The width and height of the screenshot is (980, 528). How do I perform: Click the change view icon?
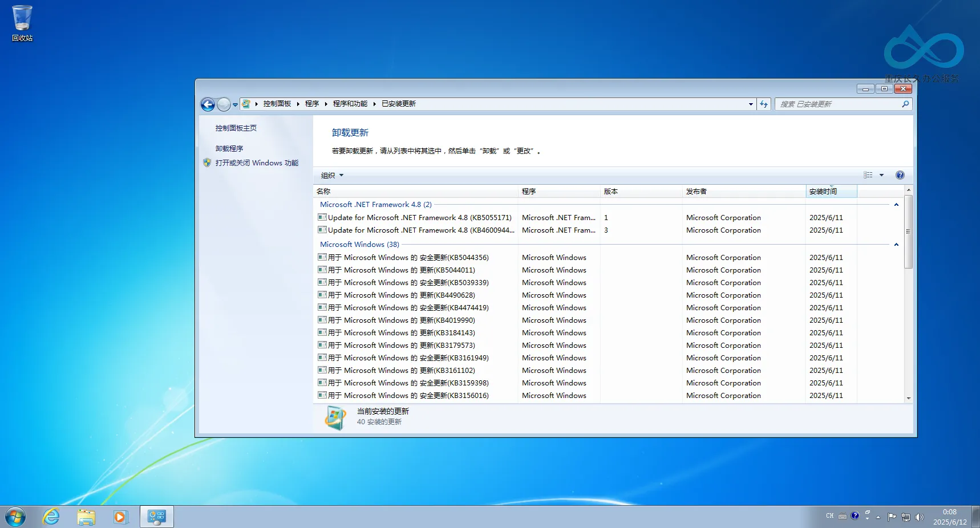[868, 175]
